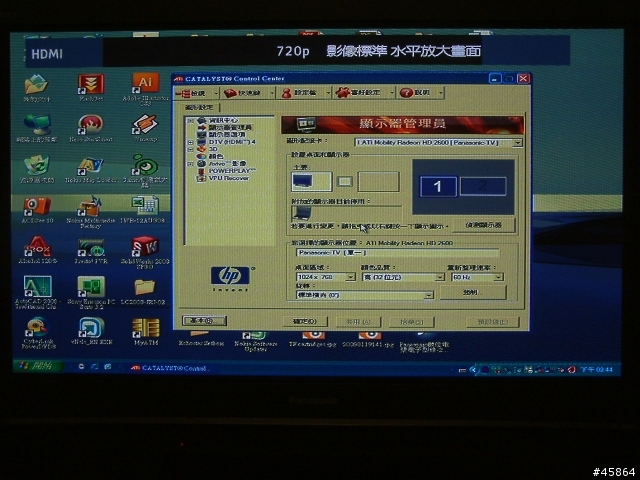Select the Graphics Settings tab
The height and width of the screenshot is (480, 640).
(x=200, y=107)
